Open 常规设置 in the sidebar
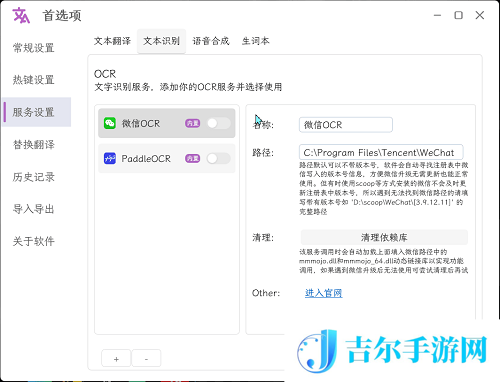Image resolution: width=500 pixels, height=382 pixels. point(33,48)
